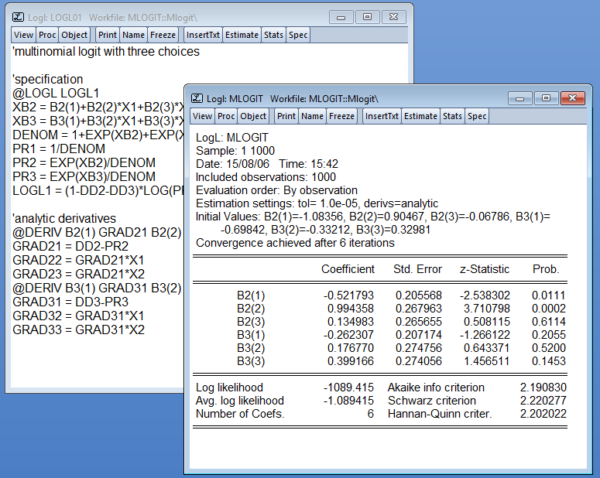Click Object button in LOGL01 window
Viewport: 600px width, 478px height.
(75, 34)
